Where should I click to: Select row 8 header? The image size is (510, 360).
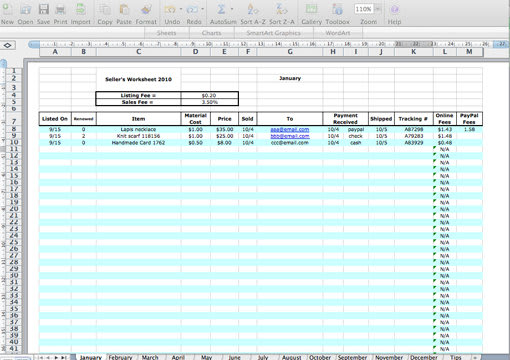14,129
